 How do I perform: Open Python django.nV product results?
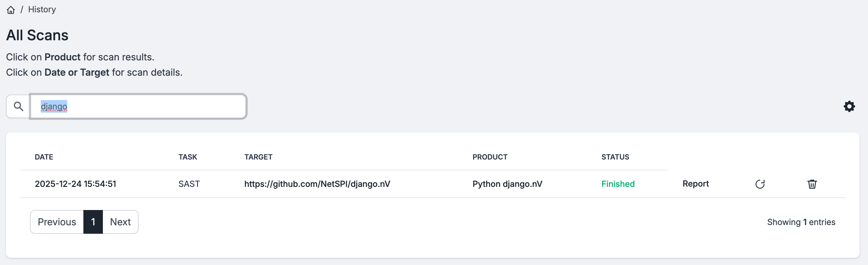coord(507,184)
